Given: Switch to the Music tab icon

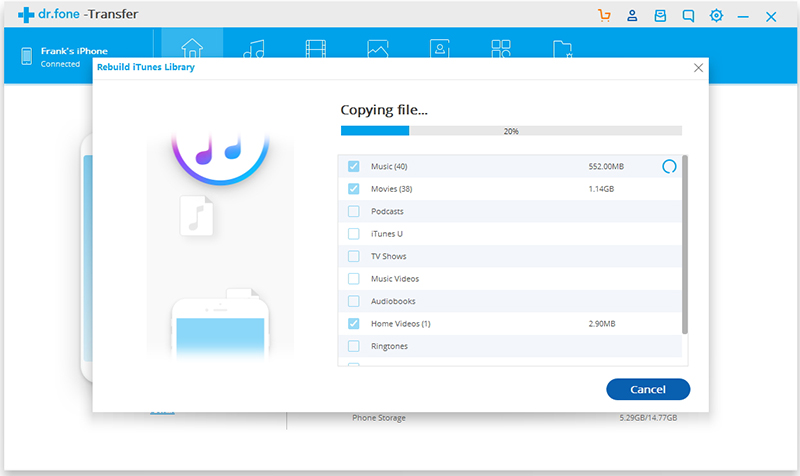Looking at the screenshot, I should tap(254, 48).
